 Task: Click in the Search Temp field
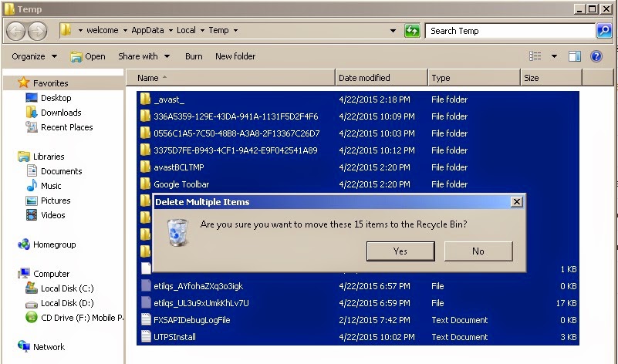[510, 31]
